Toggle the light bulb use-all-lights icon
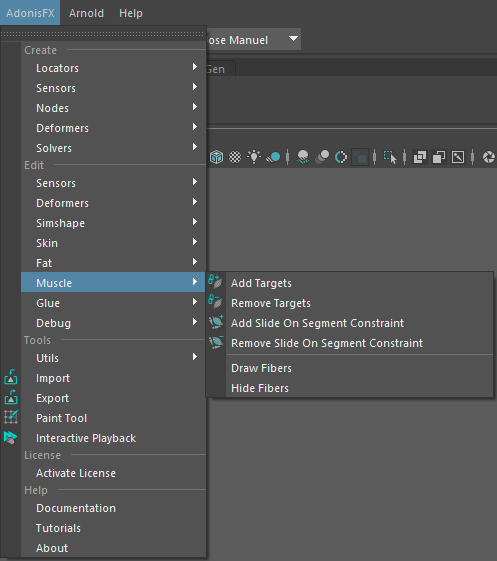497x561 pixels. pos(254,157)
